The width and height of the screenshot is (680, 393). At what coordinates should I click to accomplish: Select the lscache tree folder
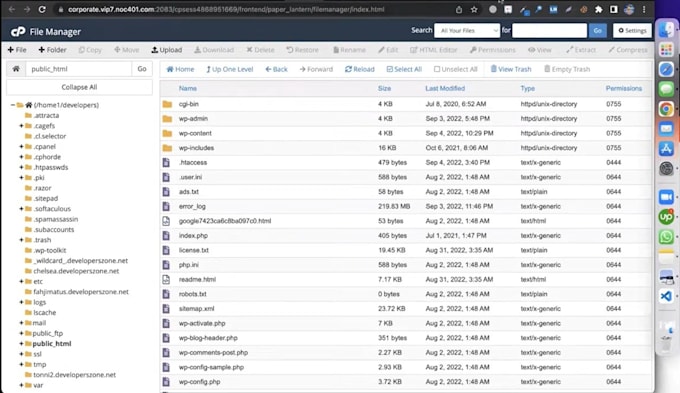click(45, 312)
